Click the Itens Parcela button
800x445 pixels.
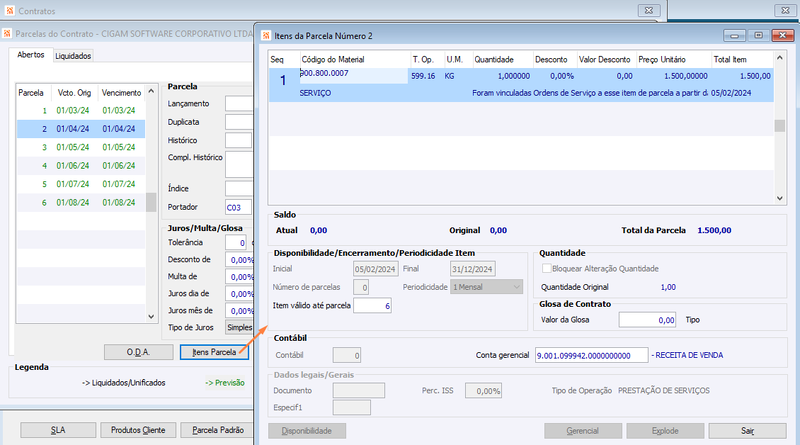coord(214,352)
